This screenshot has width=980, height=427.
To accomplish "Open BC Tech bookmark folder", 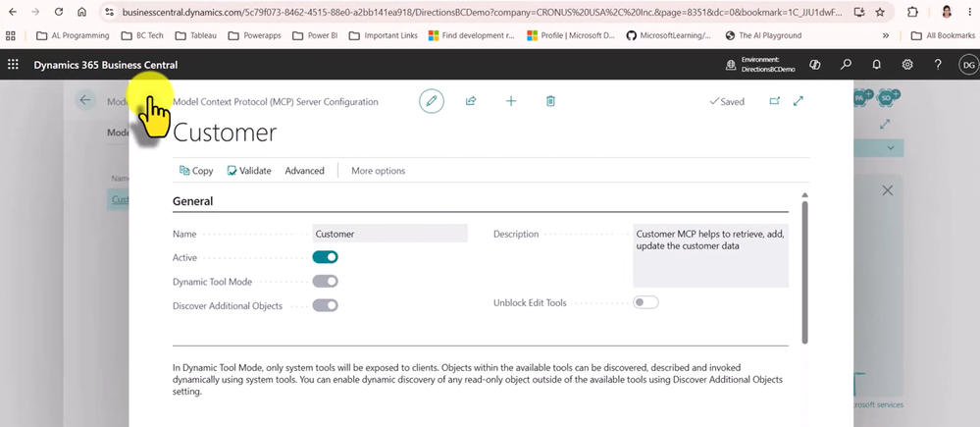I will [142, 35].
